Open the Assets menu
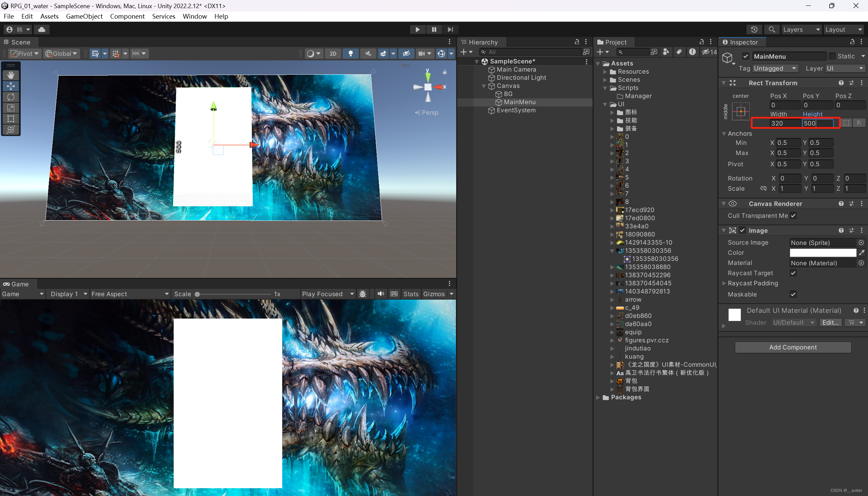This screenshot has height=496, width=868. point(49,16)
